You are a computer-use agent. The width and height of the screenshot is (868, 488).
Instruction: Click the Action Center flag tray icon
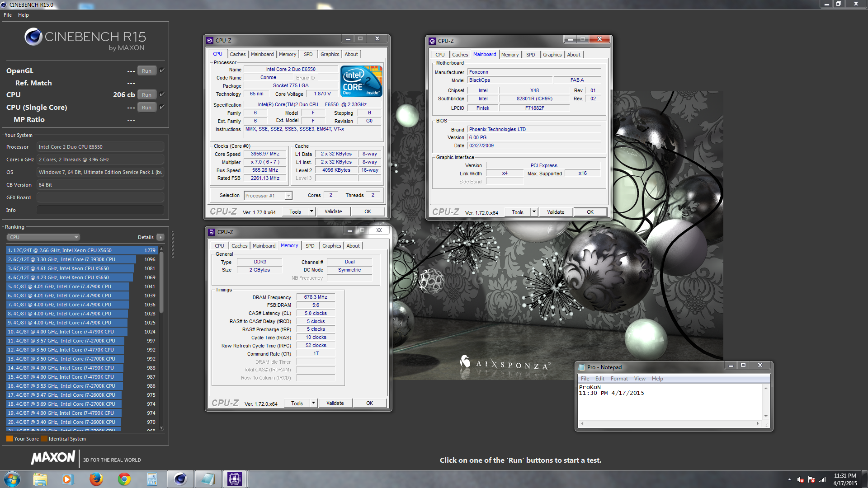pyautogui.click(x=811, y=479)
